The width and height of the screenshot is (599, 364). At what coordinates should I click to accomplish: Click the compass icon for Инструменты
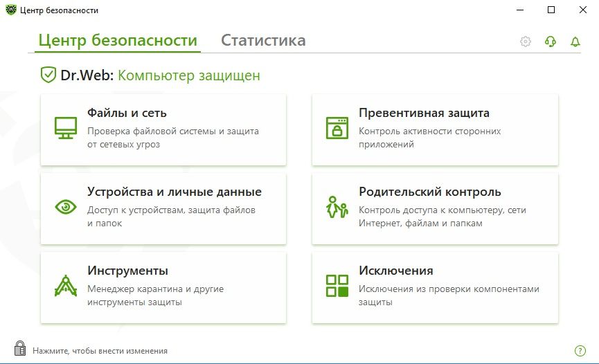pos(66,286)
